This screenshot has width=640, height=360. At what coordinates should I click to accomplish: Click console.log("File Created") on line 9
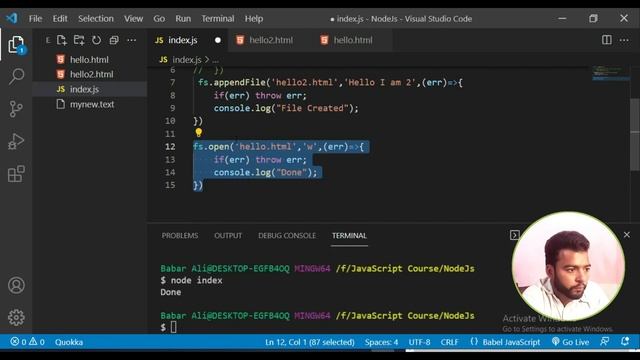pyautogui.click(x=286, y=108)
